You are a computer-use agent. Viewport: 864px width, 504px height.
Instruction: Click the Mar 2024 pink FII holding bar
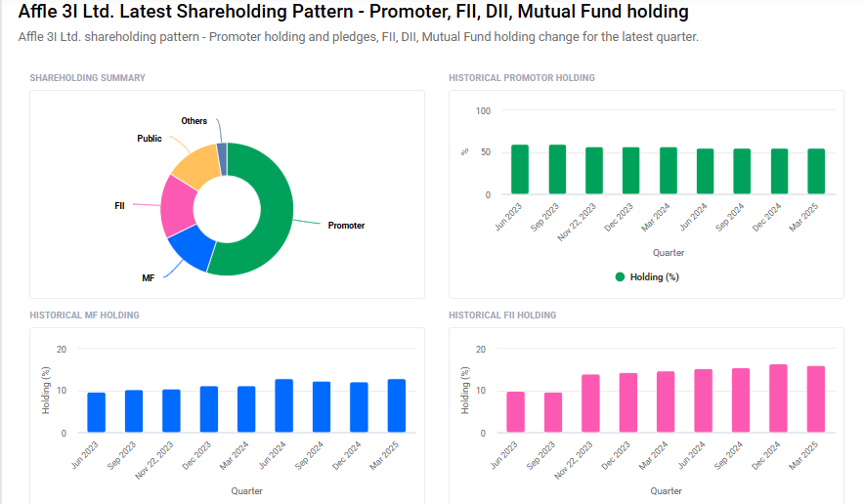tap(666, 402)
